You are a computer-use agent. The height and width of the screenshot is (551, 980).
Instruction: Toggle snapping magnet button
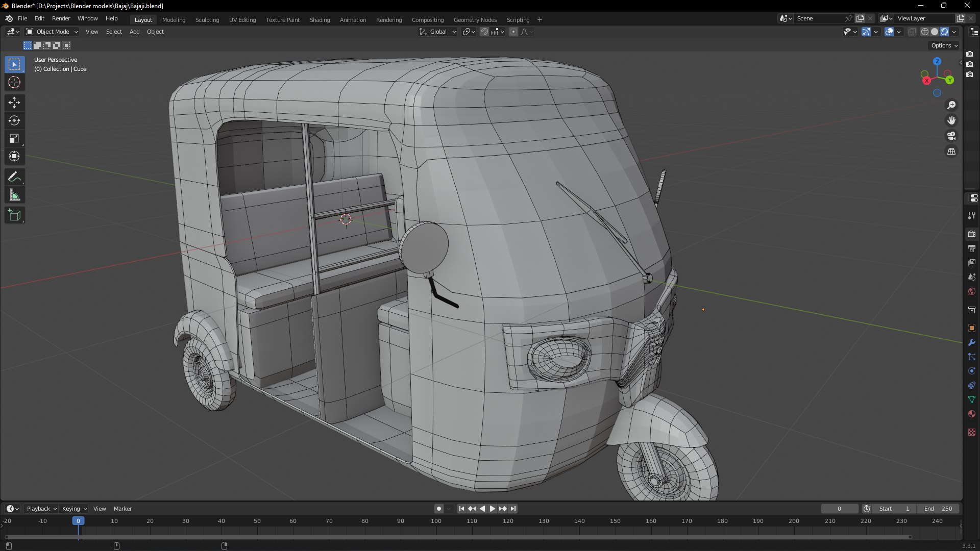(x=484, y=32)
